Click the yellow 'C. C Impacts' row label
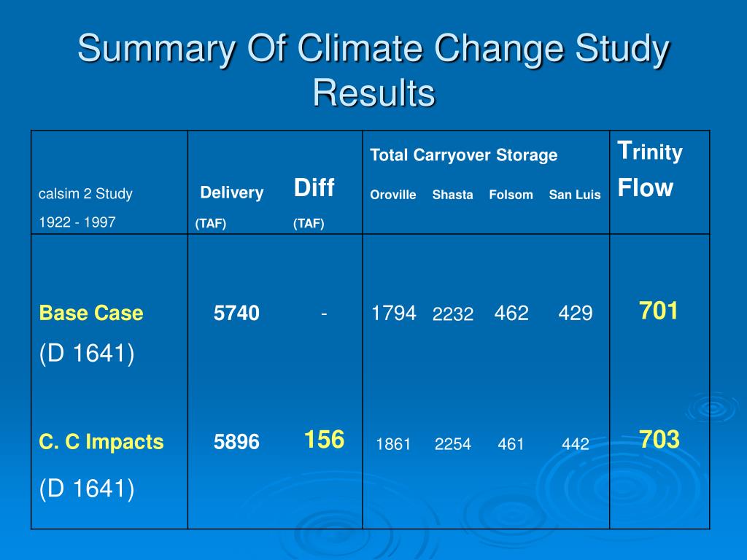 (101, 442)
